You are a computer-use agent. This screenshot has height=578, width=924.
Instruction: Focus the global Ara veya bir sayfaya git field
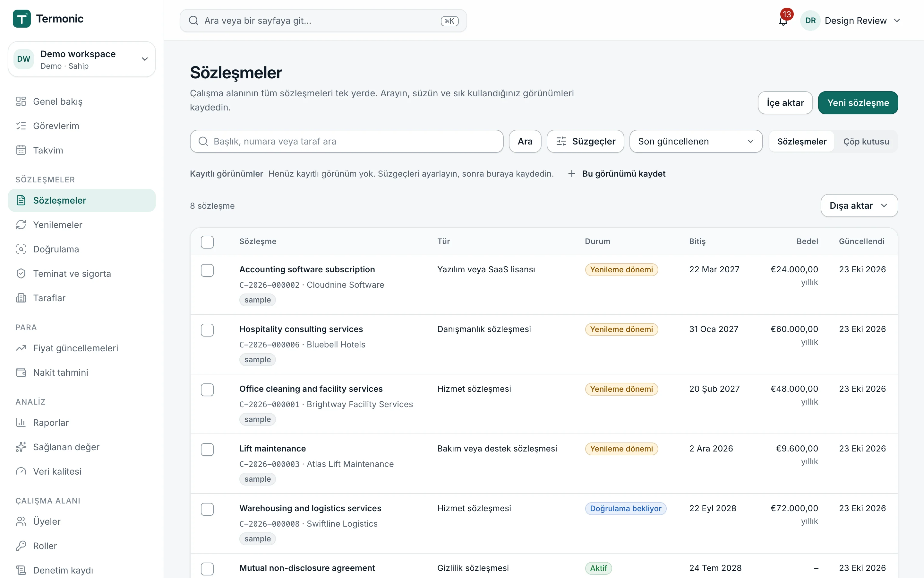point(323,21)
